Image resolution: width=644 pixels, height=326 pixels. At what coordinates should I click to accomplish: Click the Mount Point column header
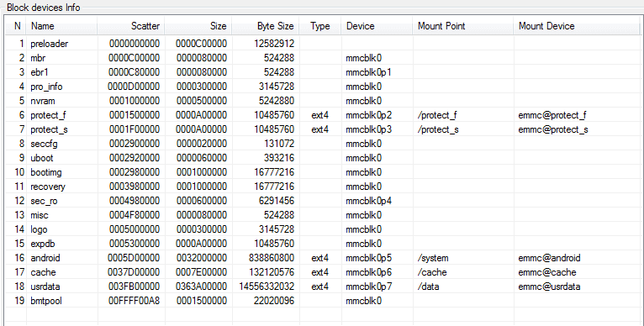463,26
